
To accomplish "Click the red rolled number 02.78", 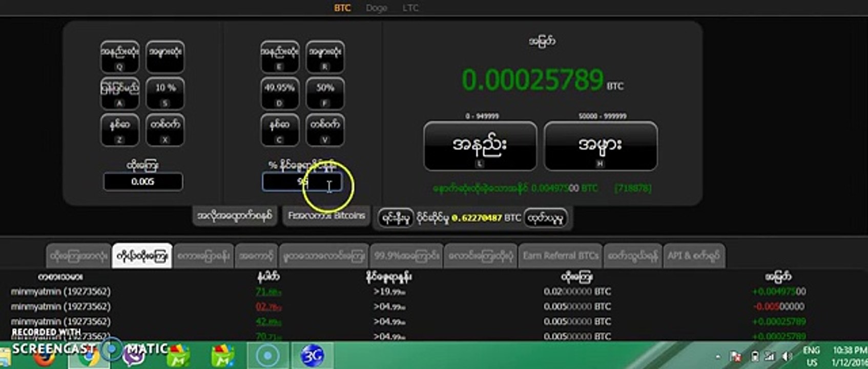I will point(268,306).
